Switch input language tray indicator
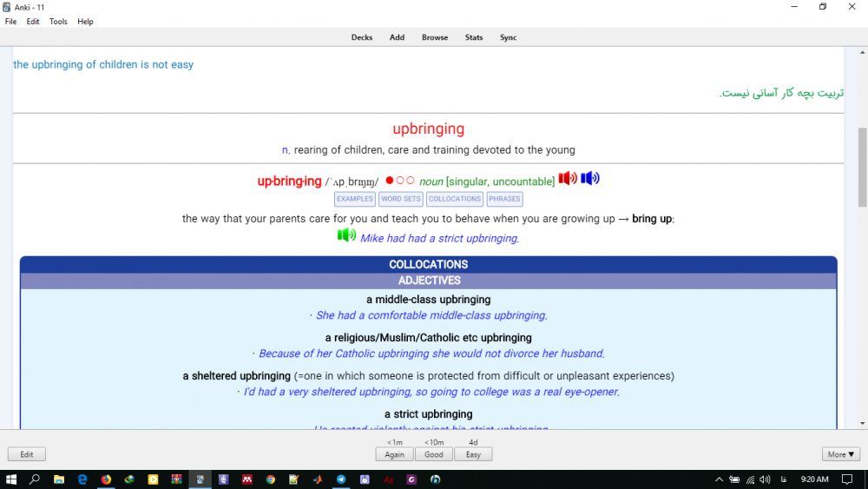868x489 pixels. 783,479
